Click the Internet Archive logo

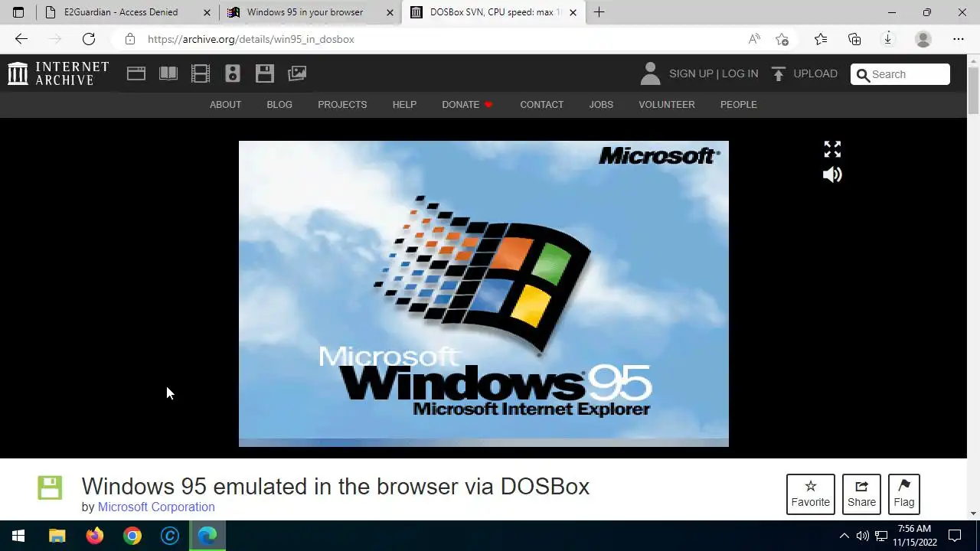[x=58, y=73]
